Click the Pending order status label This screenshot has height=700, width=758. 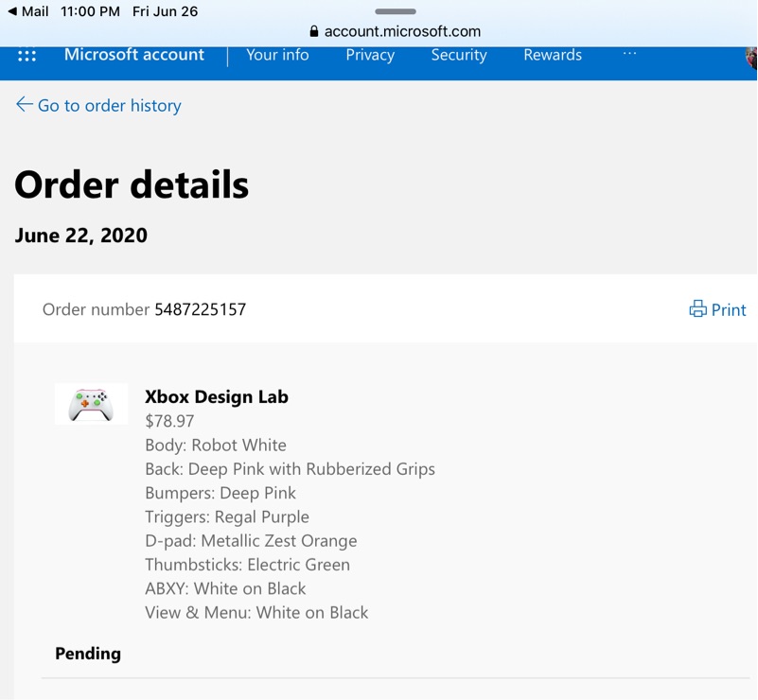[88, 654]
